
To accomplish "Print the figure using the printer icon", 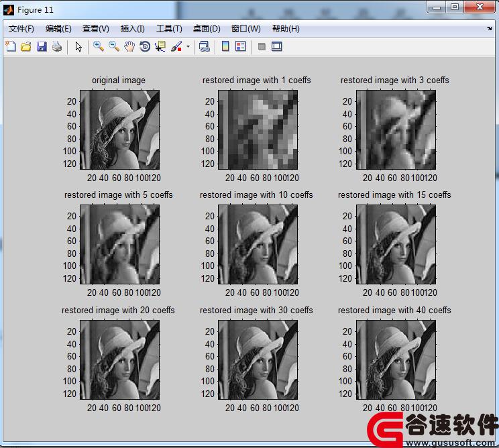I will pyautogui.click(x=57, y=46).
